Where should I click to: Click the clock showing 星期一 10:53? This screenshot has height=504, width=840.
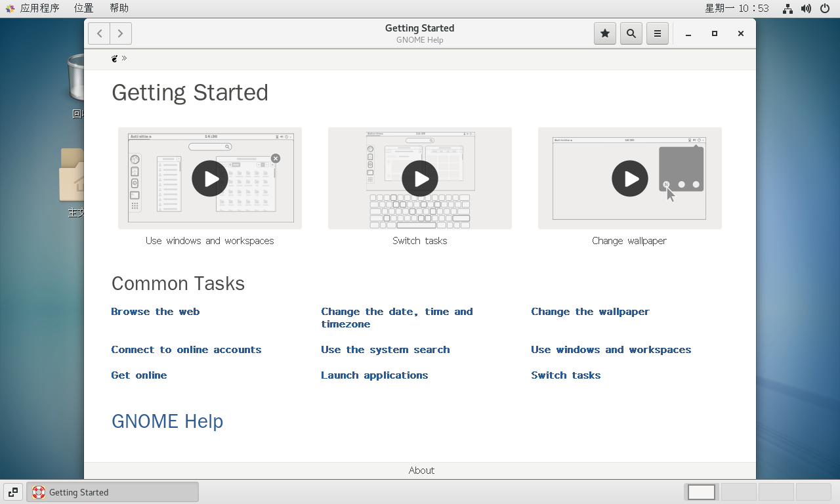pyautogui.click(x=736, y=9)
